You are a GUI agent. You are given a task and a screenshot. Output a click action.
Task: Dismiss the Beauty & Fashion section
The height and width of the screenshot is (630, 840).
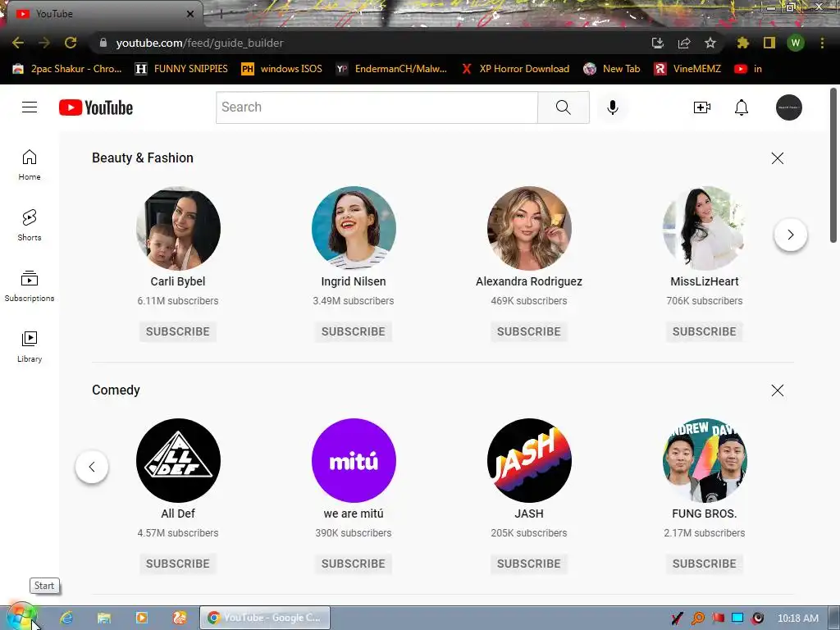[778, 158]
